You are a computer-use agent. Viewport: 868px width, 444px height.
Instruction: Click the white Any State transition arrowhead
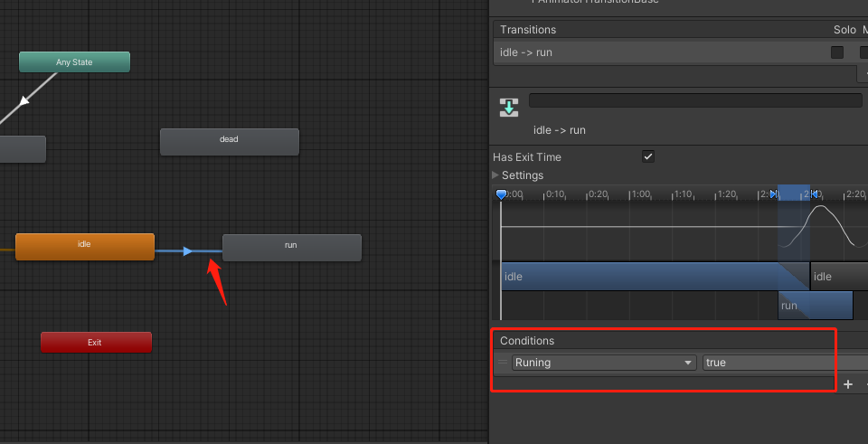pos(24,101)
